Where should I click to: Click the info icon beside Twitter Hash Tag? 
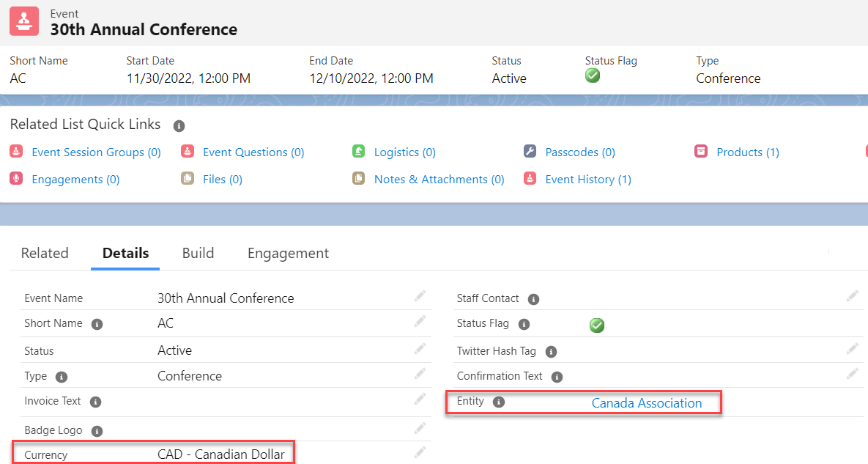point(551,352)
